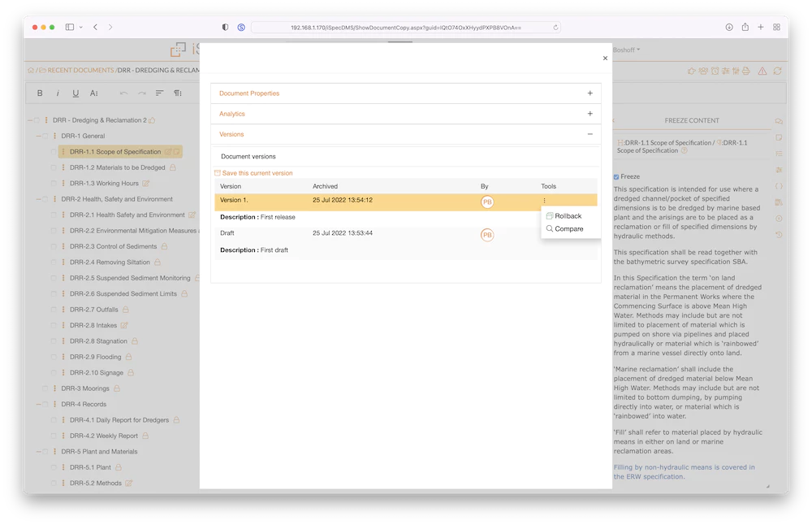
Task: Tick checkbox for DRR - Dredging & Reclamation 2
Action: click(37, 120)
